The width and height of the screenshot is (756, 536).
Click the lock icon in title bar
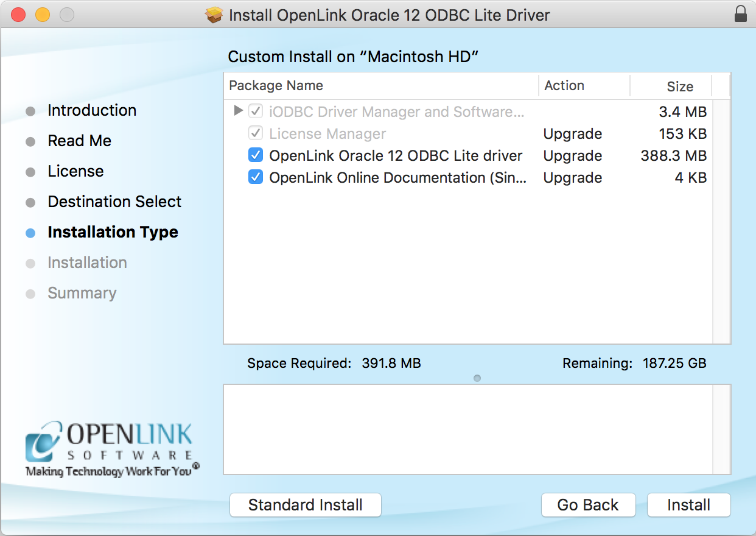tap(740, 15)
